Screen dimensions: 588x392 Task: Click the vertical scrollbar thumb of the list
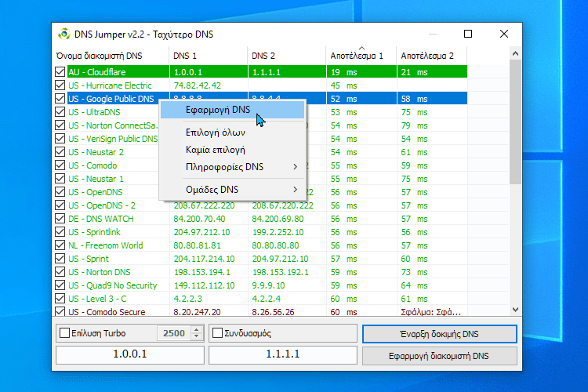point(516,122)
